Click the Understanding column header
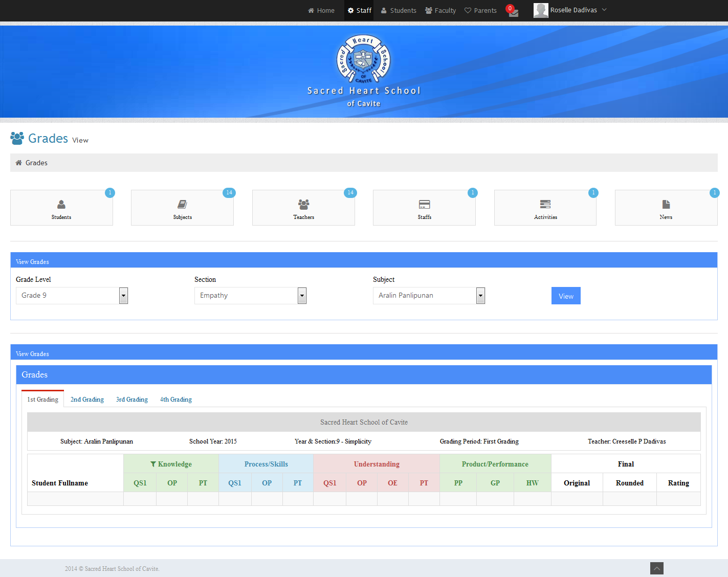 [x=377, y=464]
